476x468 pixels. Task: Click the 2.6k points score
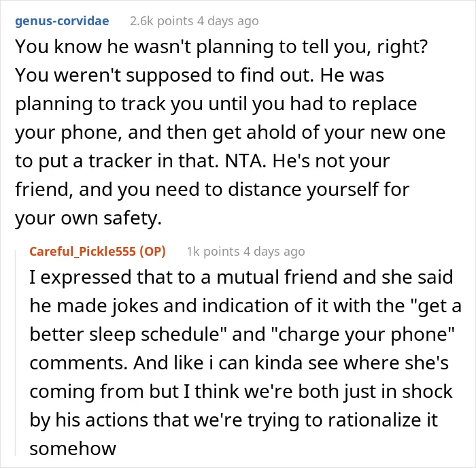tap(162, 21)
